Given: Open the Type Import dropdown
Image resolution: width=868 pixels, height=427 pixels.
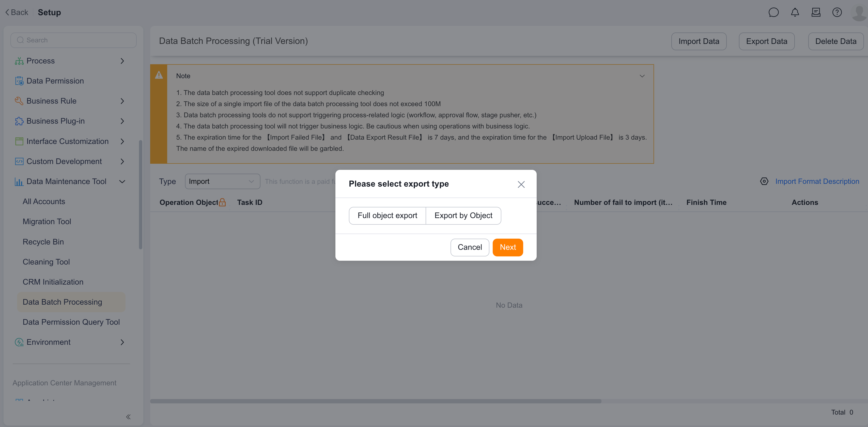Looking at the screenshot, I should (x=222, y=182).
